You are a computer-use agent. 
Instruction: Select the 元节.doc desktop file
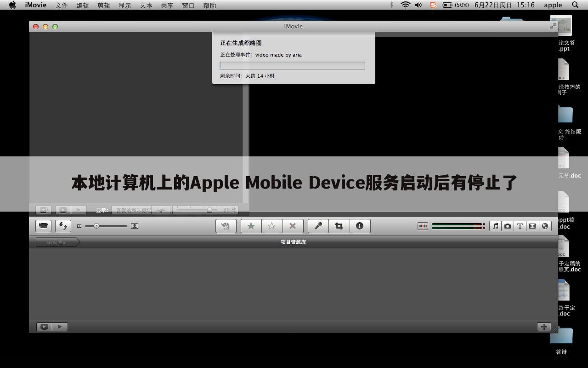[x=569, y=162]
